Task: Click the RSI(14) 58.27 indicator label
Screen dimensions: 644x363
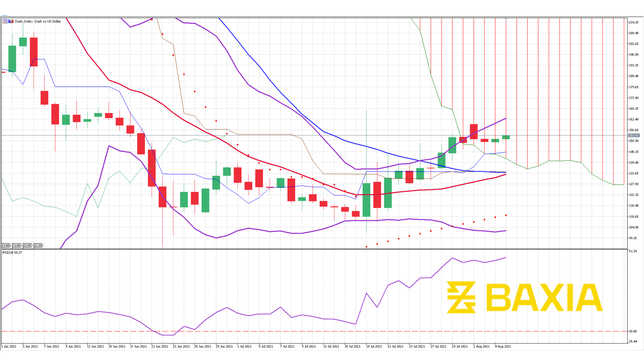Action: tap(12, 252)
